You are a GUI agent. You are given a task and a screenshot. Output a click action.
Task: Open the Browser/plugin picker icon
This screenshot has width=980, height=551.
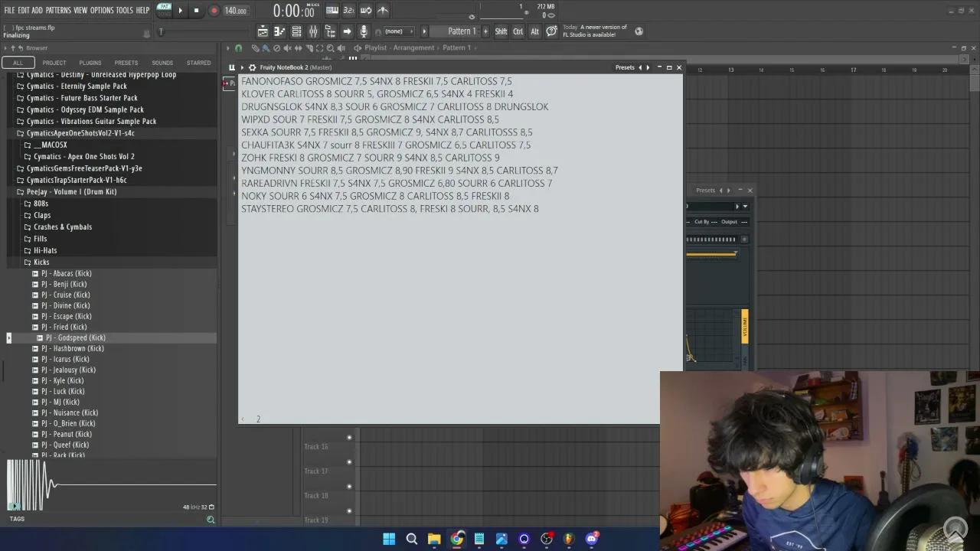click(x=330, y=31)
